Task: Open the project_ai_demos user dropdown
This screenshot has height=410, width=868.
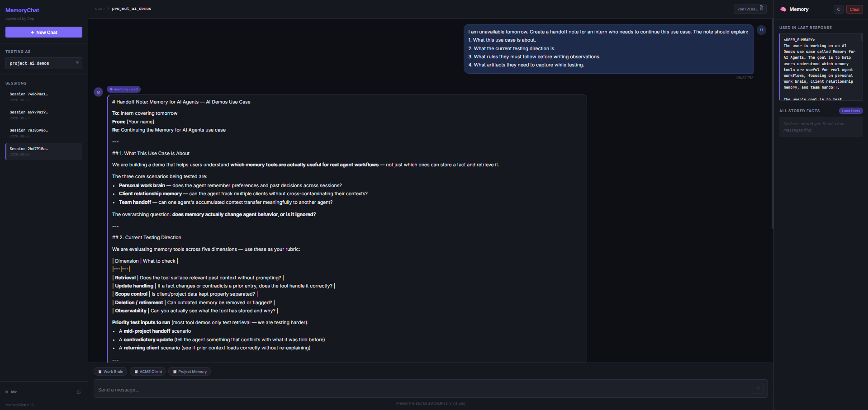Action: pos(44,63)
